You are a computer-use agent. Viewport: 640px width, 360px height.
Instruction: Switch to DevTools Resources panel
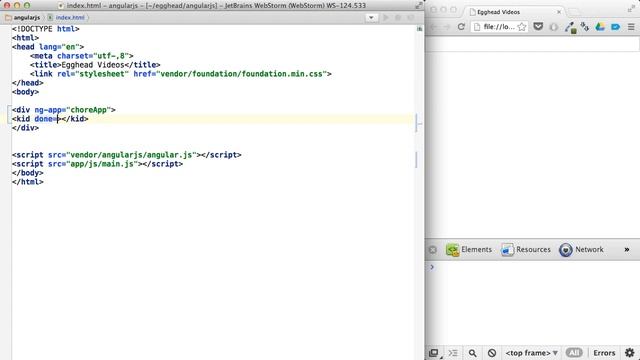(526, 249)
